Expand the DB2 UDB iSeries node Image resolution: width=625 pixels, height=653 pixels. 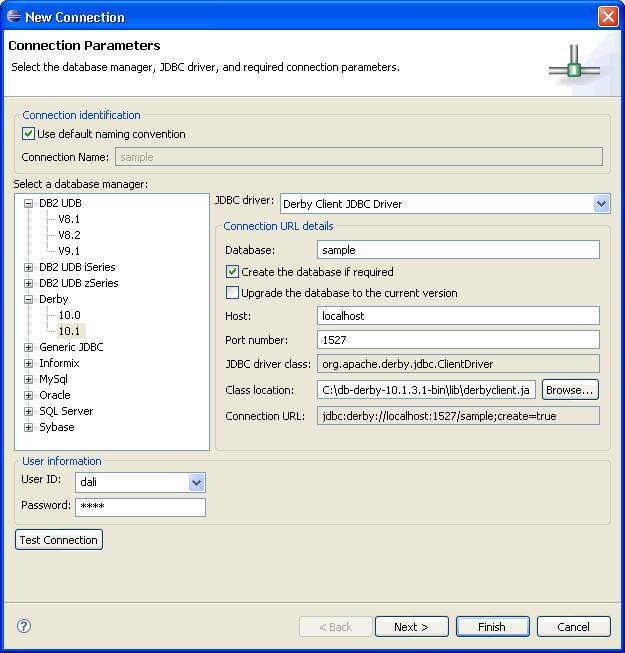tap(28, 267)
